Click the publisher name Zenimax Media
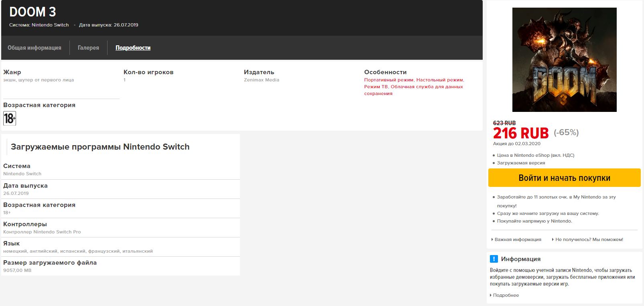This screenshot has width=644, height=306. (x=262, y=80)
